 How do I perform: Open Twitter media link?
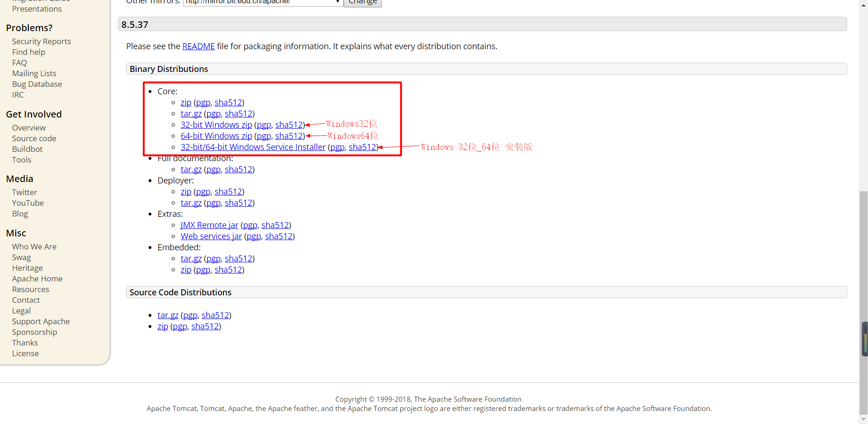[x=25, y=192]
